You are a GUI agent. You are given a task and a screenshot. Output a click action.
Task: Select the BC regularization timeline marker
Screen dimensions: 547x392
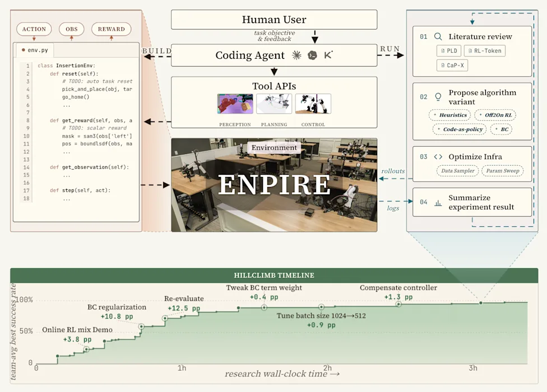tap(141, 326)
